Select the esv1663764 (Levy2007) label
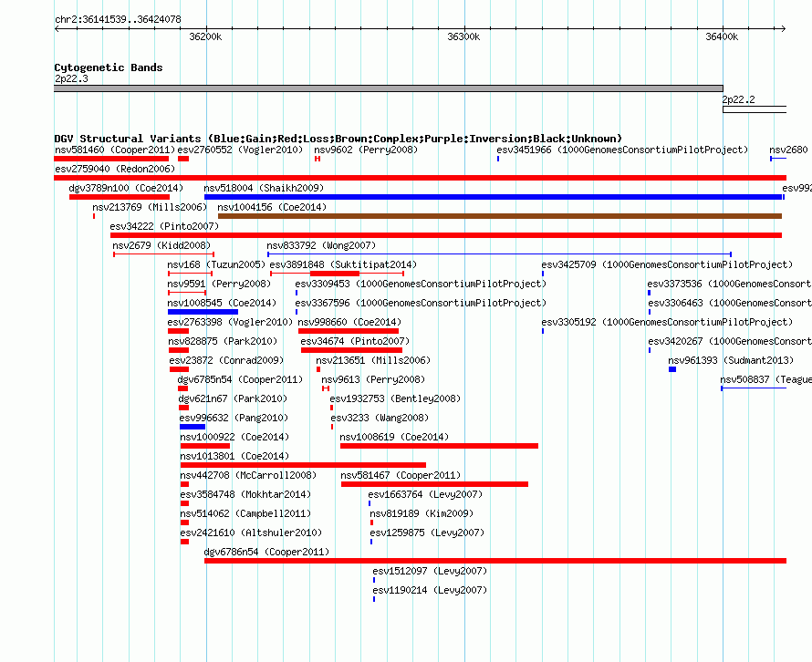This screenshot has width=812, height=662. pyautogui.click(x=425, y=495)
